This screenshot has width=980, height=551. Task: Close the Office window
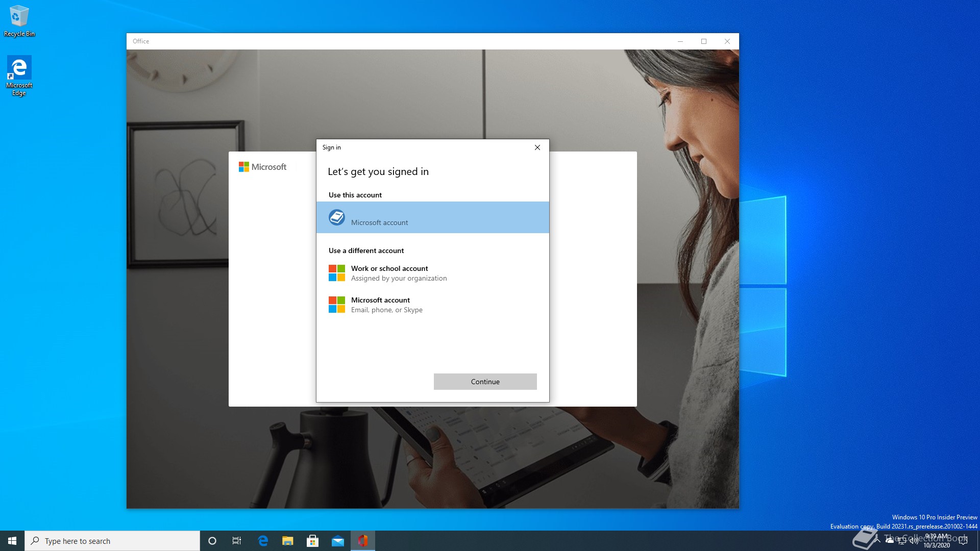tap(727, 41)
